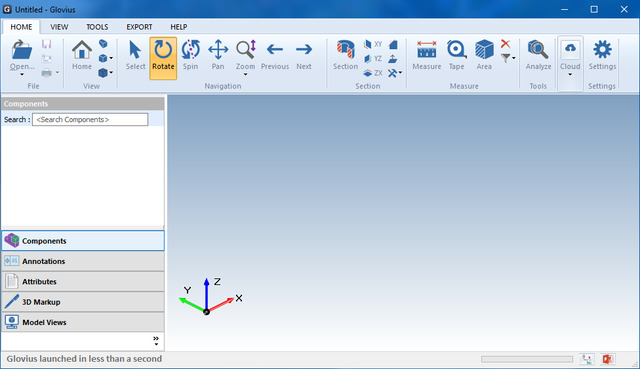Choose the Area measurement tool
Viewport: 640px width, 369px height.
pyautogui.click(x=484, y=55)
